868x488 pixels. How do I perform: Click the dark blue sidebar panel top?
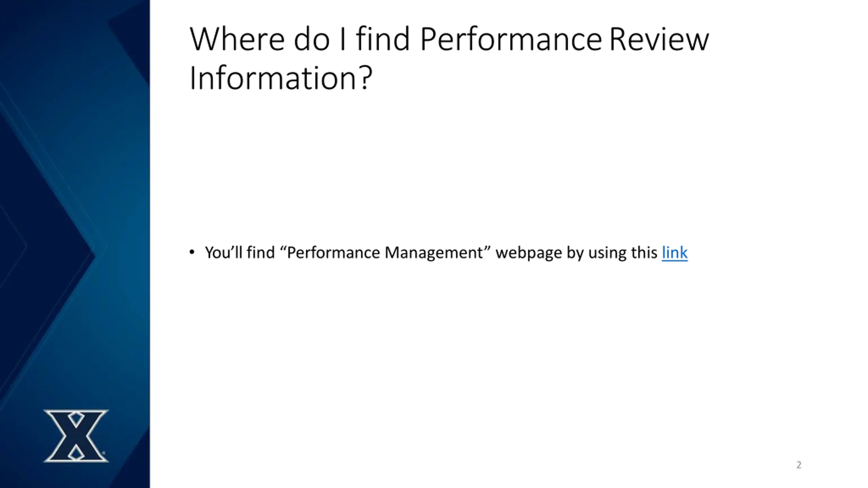75,34
